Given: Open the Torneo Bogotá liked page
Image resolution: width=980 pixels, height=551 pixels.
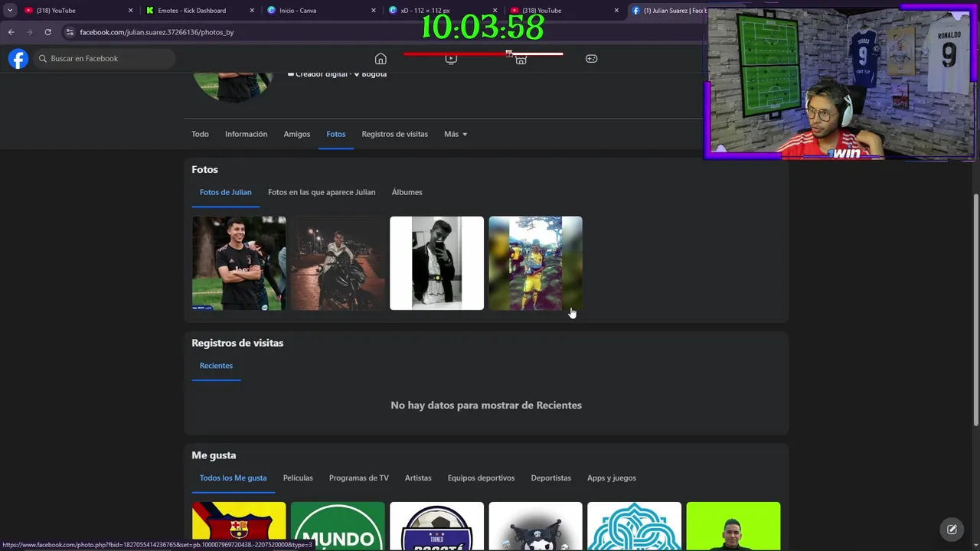Looking at the screenshot, I should pos(436,527).
